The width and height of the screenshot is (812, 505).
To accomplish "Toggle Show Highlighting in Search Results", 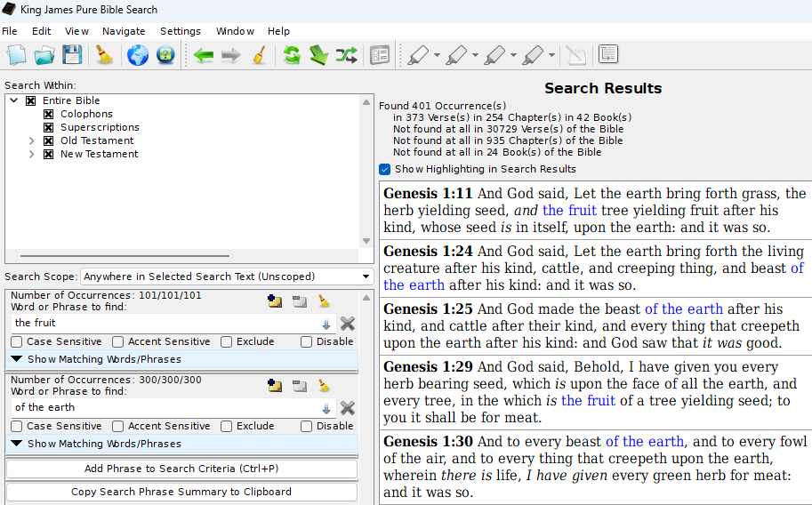I will coord(385,169).
